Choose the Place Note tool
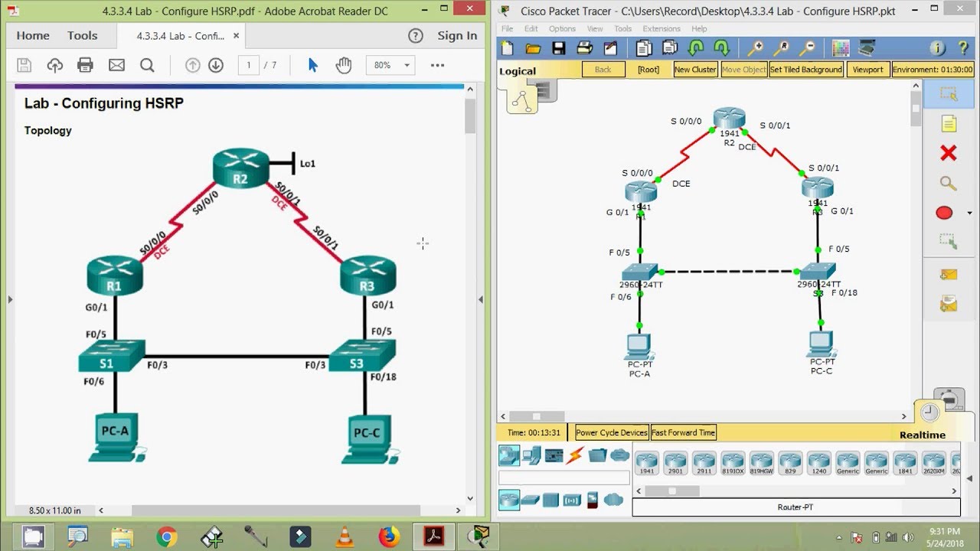The image size is (980, 551). [x=949, y=124]
